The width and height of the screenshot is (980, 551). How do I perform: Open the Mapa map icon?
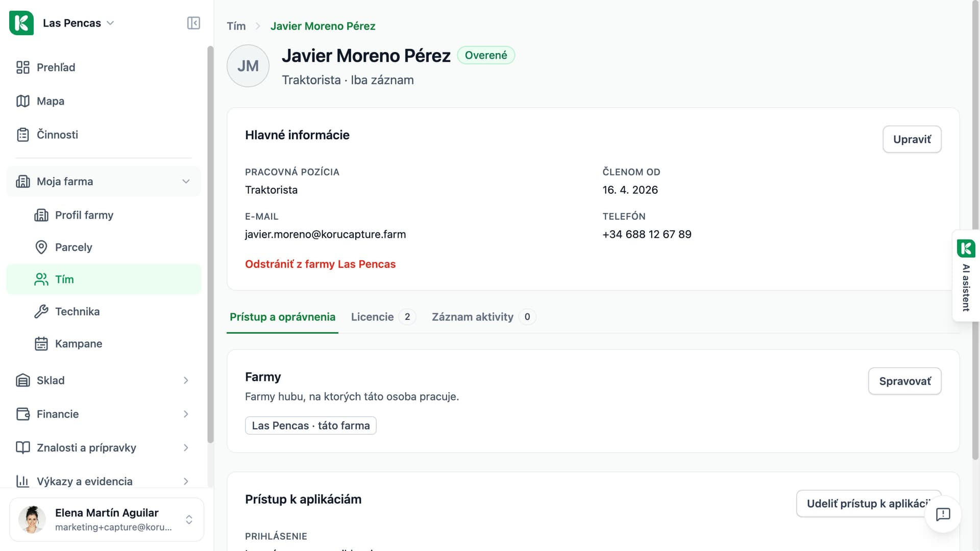[23, 101]
